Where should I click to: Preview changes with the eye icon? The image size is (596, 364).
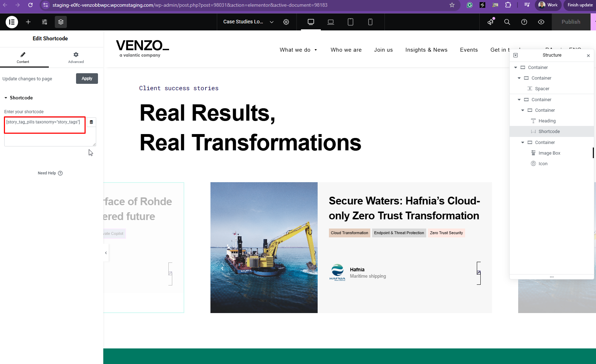click(541, 22)
